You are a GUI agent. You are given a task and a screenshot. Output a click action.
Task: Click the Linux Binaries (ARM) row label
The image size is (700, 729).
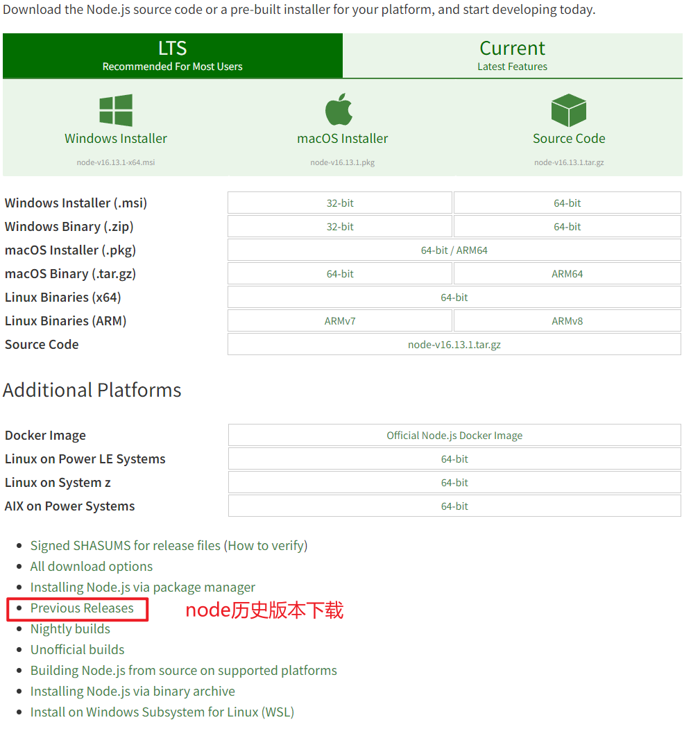(x=66, y=321)
